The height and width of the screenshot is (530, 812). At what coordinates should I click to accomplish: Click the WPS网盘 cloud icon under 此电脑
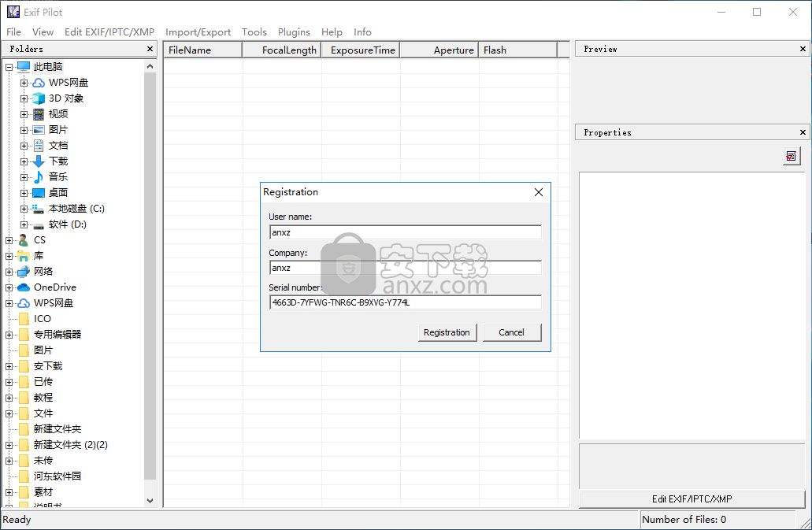[x=39, y=83]
